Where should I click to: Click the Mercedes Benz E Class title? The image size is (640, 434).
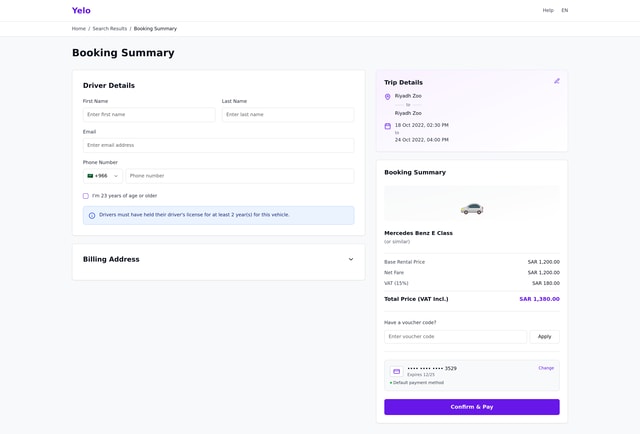[x=418, y=233]
